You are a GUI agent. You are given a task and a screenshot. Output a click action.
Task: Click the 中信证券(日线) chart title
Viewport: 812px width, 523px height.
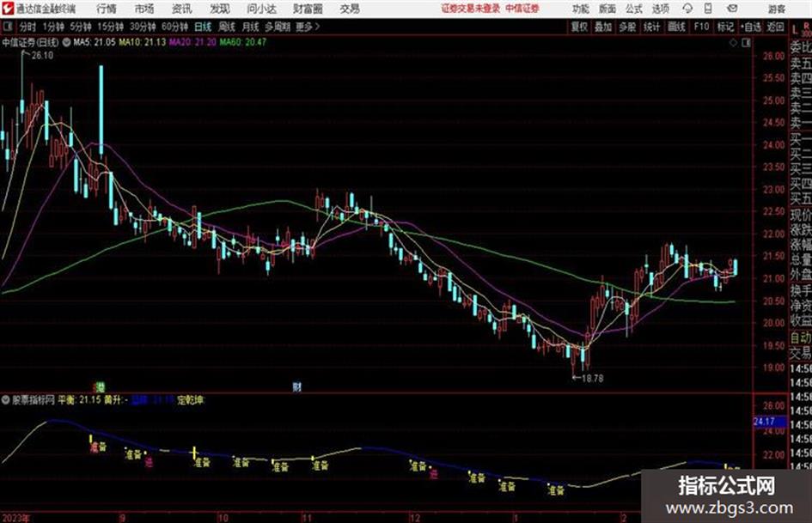click(x=30, y=42)
